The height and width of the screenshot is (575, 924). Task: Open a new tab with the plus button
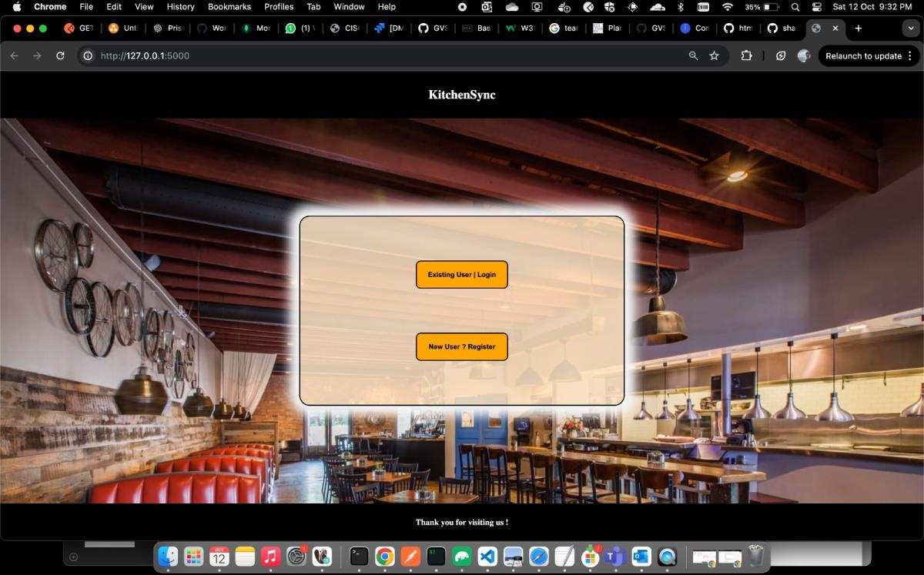(x=859, y=28)
